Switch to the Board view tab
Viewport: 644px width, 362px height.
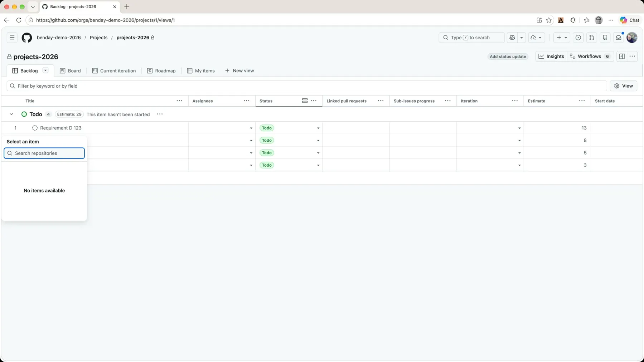tap(70, 71)
